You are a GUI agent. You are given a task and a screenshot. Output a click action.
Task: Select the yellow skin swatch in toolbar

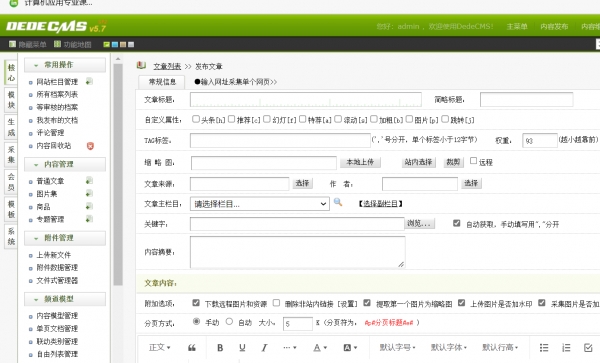pos(123,45)
